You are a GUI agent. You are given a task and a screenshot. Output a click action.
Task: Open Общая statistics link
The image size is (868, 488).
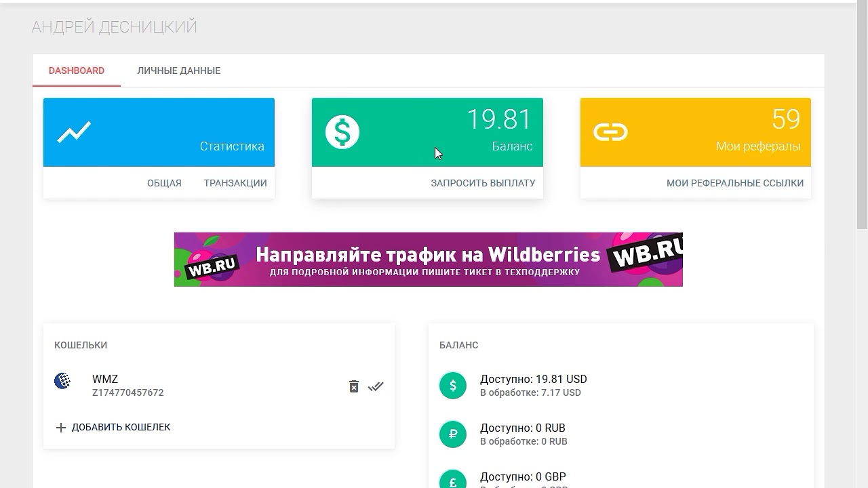[164, 183]
